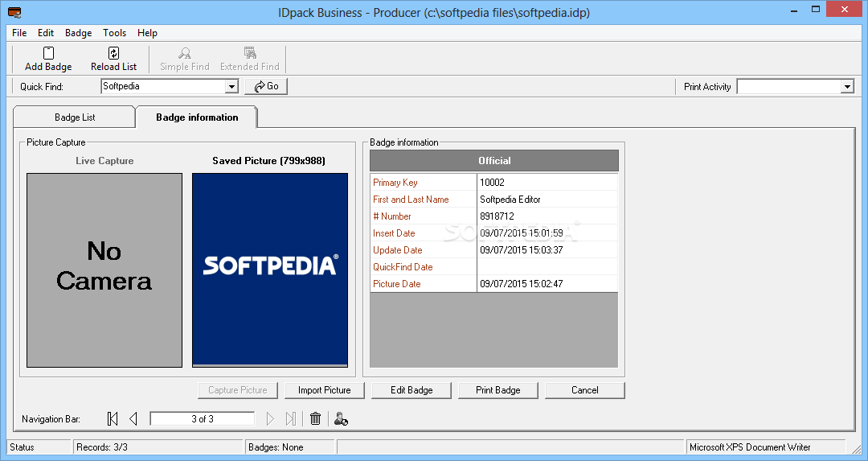Click the Print Badge button
Viewport: 868px width, 461px height.
(497, 390)
